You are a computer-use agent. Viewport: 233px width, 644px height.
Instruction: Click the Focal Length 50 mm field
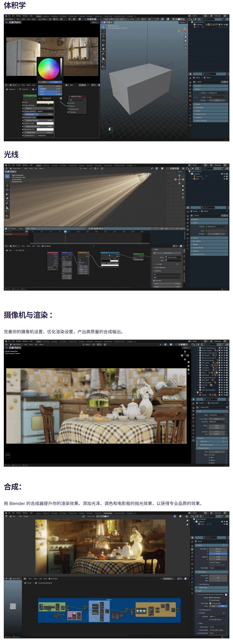[x=217, y=419]
